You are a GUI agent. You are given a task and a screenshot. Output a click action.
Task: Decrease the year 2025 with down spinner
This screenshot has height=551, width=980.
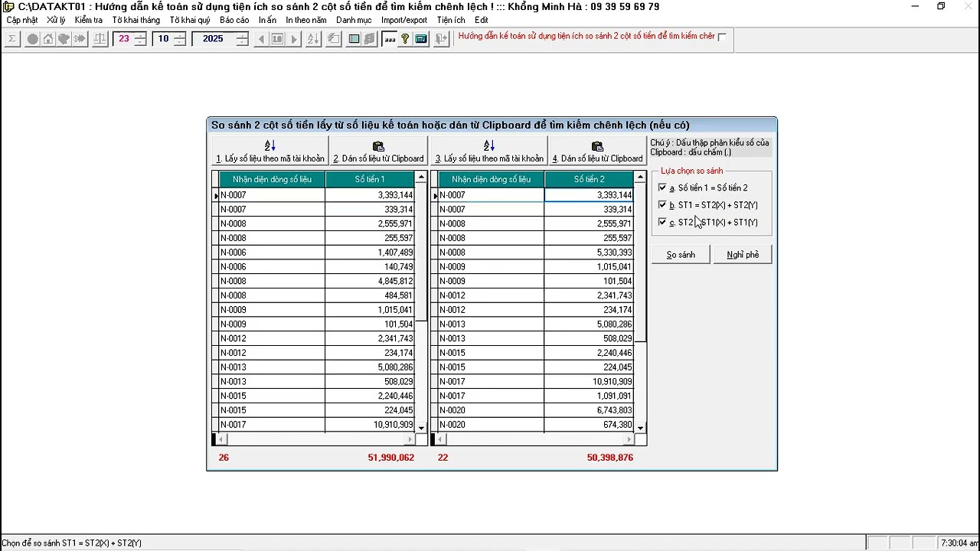coord(243,43)
